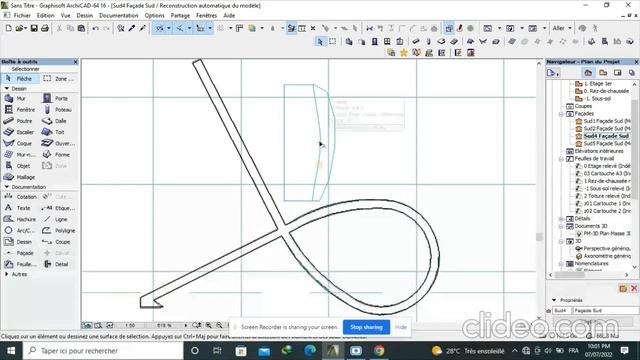Open the Dessin menu
640x360 pixels.
click(84, 16)
